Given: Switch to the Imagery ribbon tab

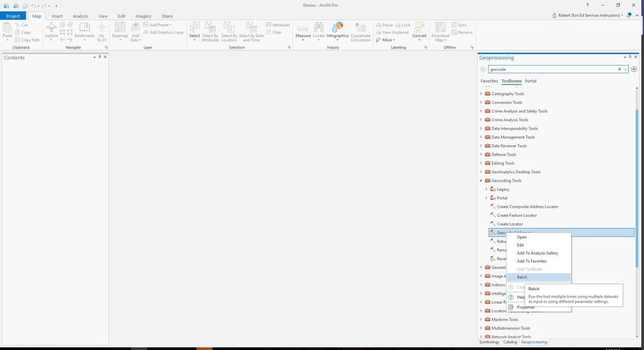Looking at the screenshot, I should [x=143, y=16].
